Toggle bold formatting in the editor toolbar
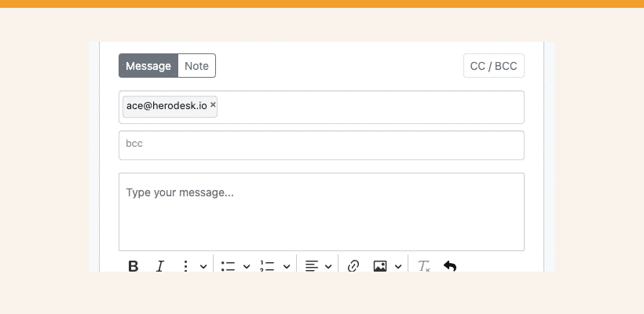Viewport: 644px width, 314px height. click(x=133, y=266)
